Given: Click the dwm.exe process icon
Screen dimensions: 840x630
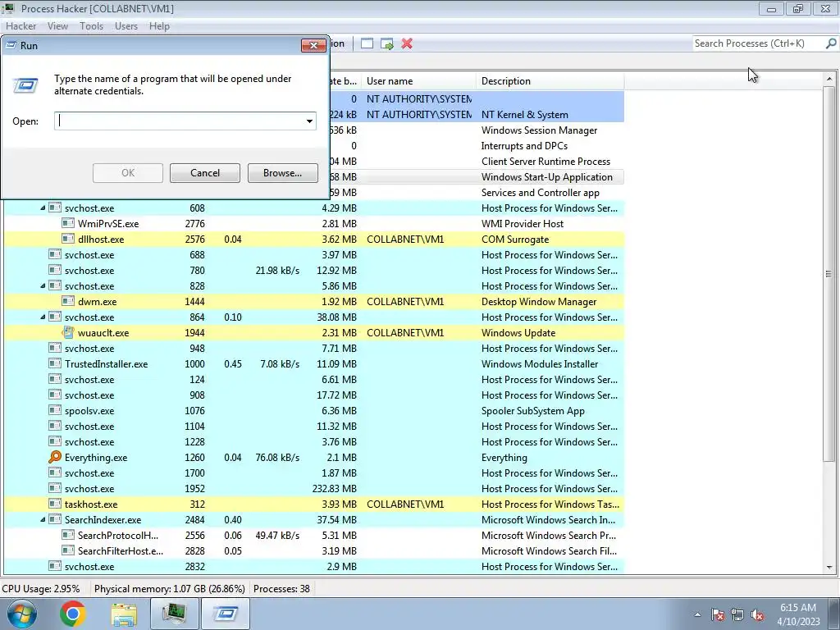Looking at the screenshot, I should click(68, 302).
